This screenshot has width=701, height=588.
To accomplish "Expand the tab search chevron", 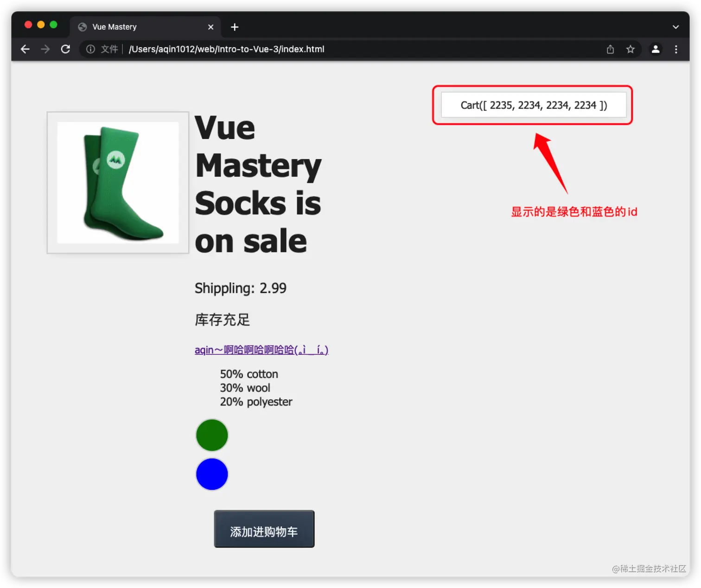I will [x=676, y=27].
